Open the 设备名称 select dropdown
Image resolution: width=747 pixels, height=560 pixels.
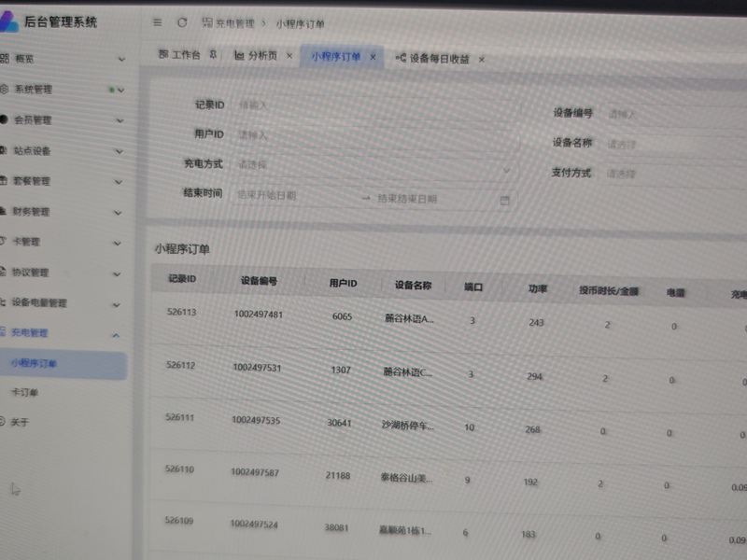(x=672, y=145)
